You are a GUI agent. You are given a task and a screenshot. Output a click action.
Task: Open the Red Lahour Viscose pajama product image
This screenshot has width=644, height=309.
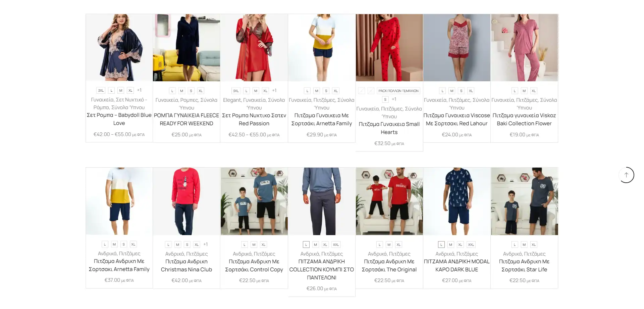coord(457,48)
